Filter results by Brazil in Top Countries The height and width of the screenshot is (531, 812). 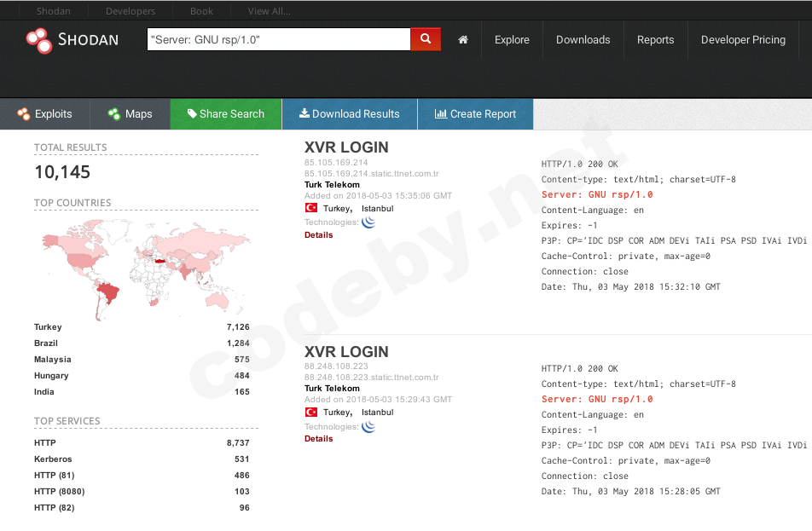pos(45,343)
